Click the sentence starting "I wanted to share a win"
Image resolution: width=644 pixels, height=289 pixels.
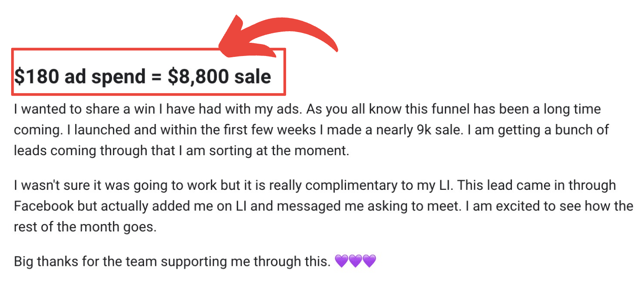159,109
